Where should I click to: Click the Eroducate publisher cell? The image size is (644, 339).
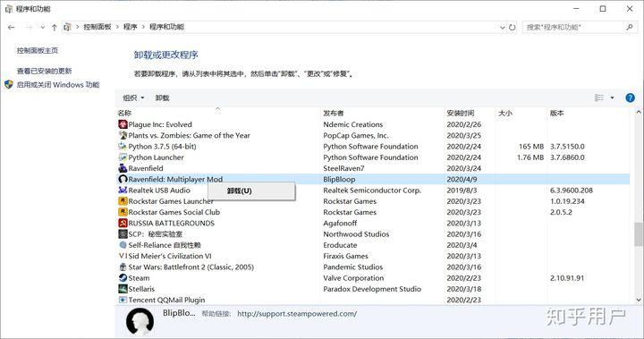(340, 245)
